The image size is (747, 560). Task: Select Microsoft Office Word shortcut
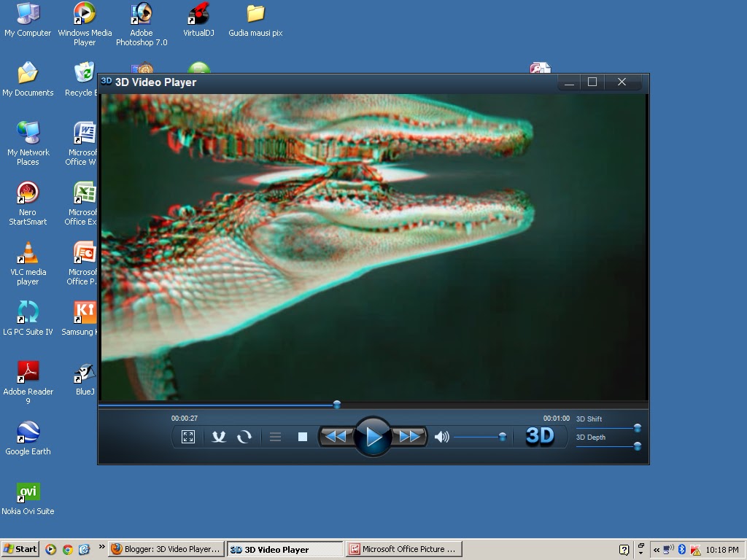tap(83, 144)
